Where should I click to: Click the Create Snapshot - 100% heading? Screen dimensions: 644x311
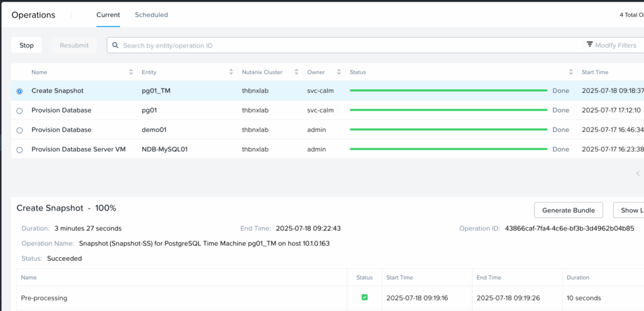click(x=66, y=208)
